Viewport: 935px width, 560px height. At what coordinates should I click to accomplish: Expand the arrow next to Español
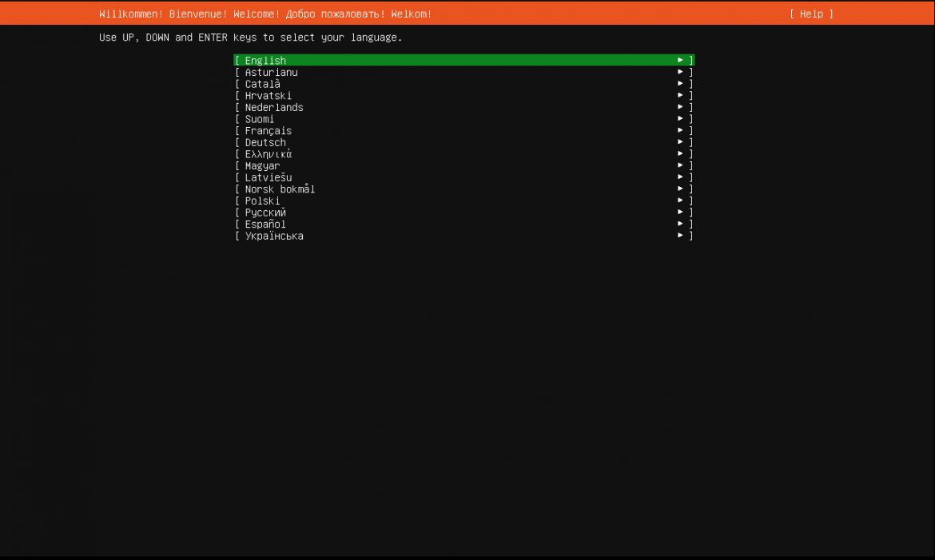(680, 224)
